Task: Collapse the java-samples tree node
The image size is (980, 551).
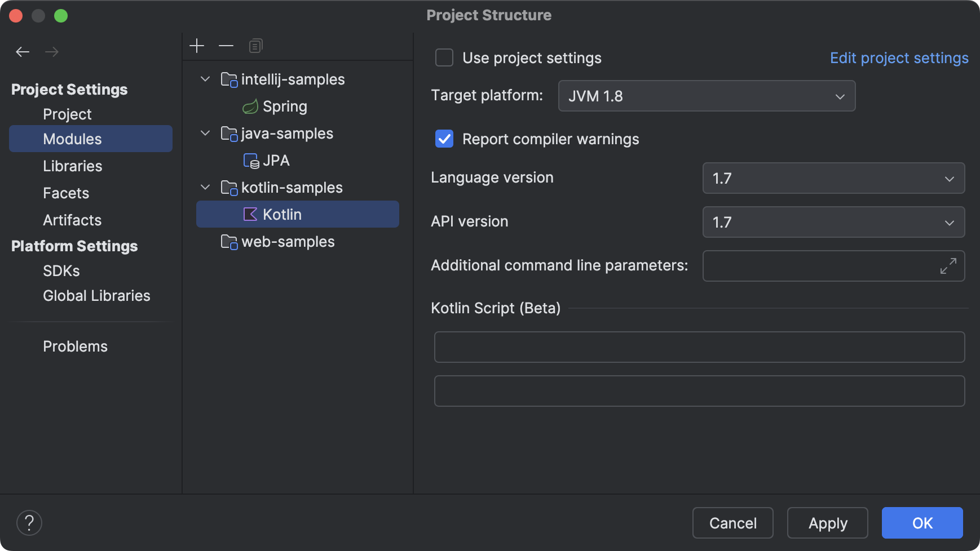Action: click(205, 133)
